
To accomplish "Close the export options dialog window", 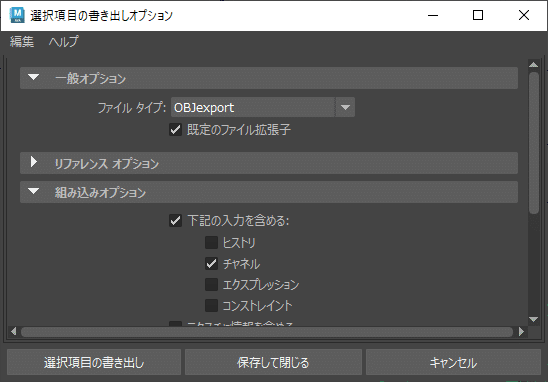I will click(x=524, y=15).
